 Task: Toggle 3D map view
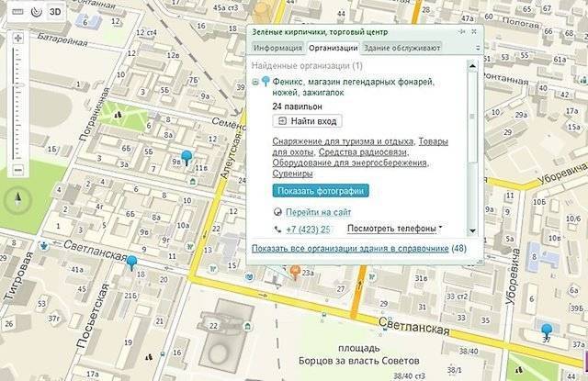click(x=56, y=13)
